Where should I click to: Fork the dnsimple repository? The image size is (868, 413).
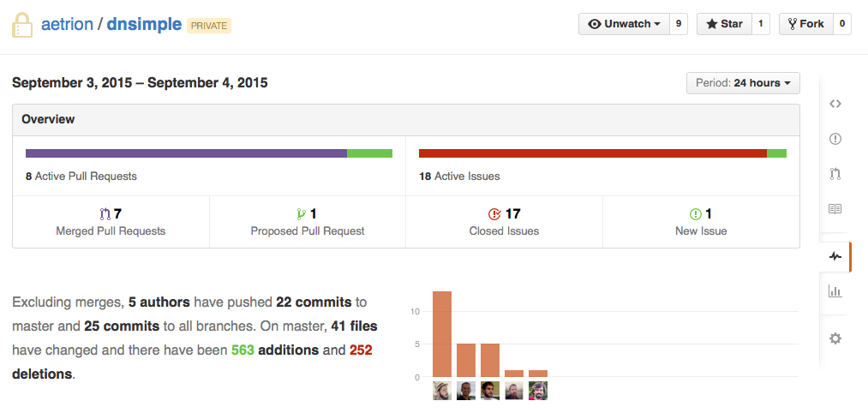click(805, 24)
